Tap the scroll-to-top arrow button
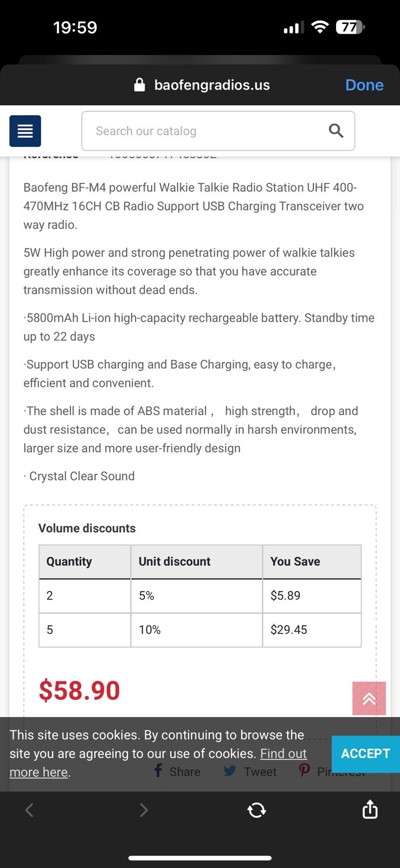Screen dimensions: 400x868 coord(369,698)
